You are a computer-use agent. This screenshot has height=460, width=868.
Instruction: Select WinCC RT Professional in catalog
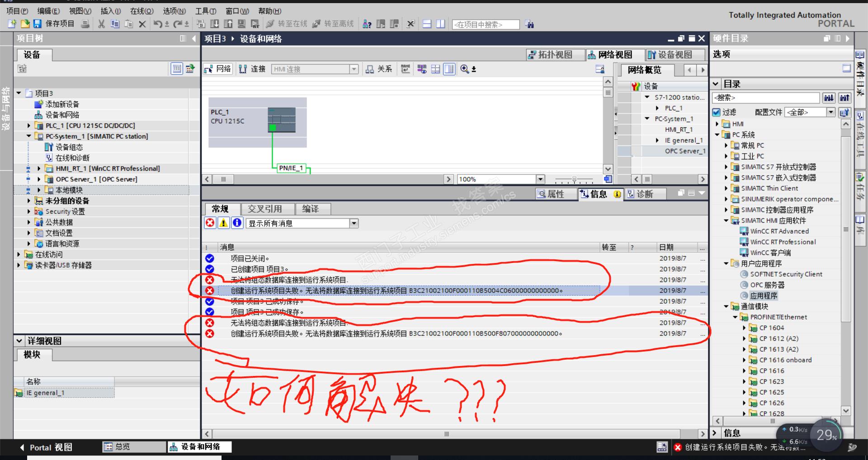point(783,242)
